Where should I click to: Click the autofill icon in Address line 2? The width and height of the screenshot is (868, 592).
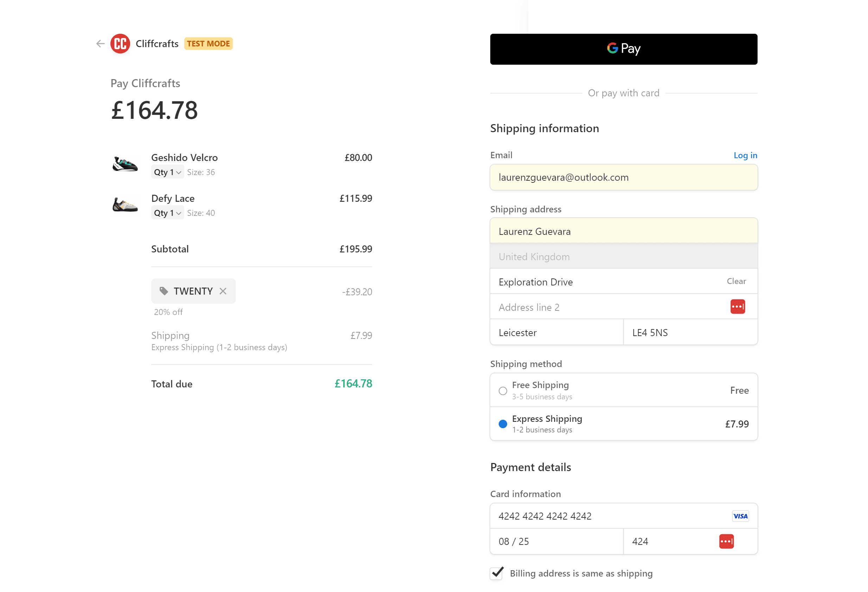click(738, 306)
